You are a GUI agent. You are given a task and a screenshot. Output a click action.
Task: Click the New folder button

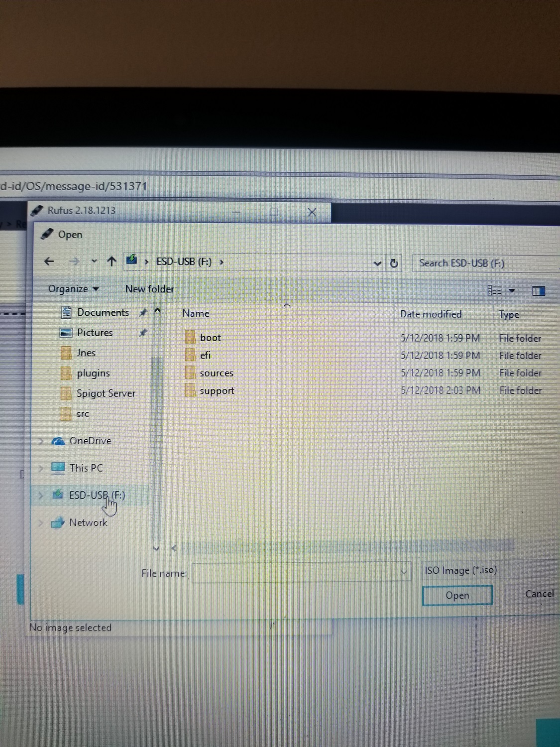pyautogui.click(x=149, y=289)
